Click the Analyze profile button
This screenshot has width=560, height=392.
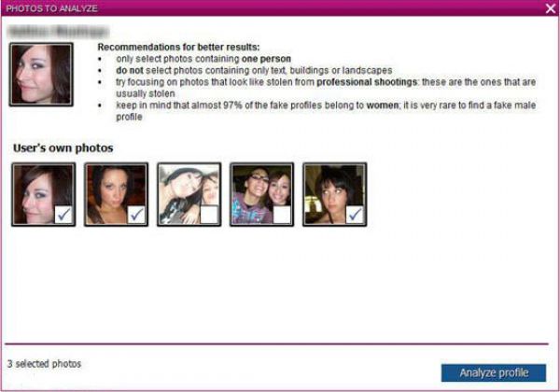click(x=494, y=372)
